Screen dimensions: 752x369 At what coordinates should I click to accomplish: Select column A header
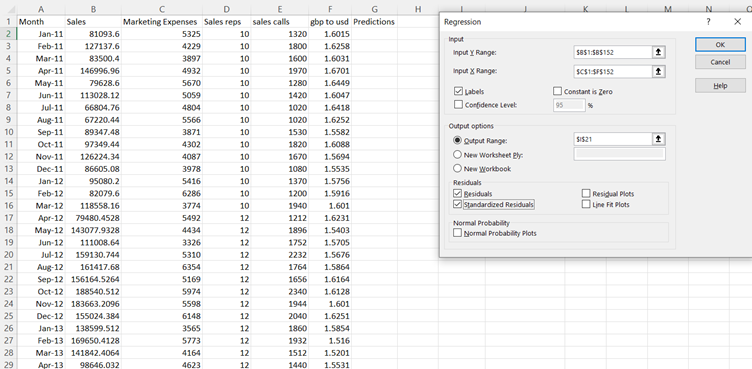tap(41, 9)
